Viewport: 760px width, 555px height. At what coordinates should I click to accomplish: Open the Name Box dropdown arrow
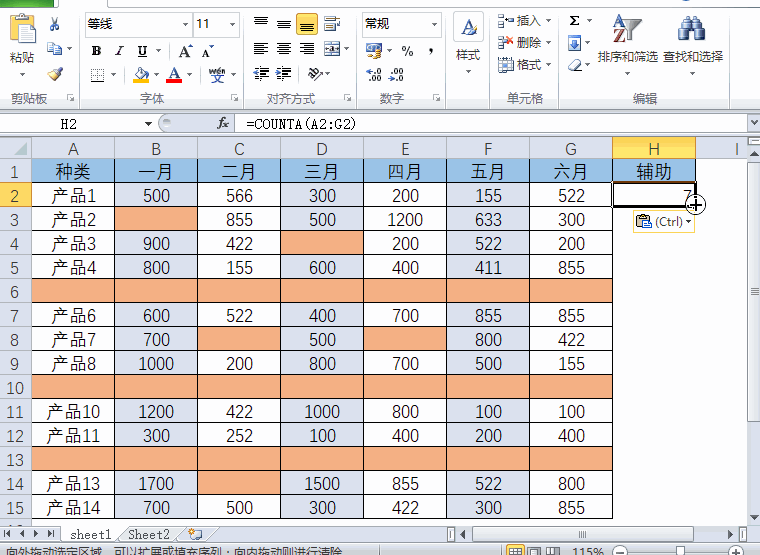point(148,124)
